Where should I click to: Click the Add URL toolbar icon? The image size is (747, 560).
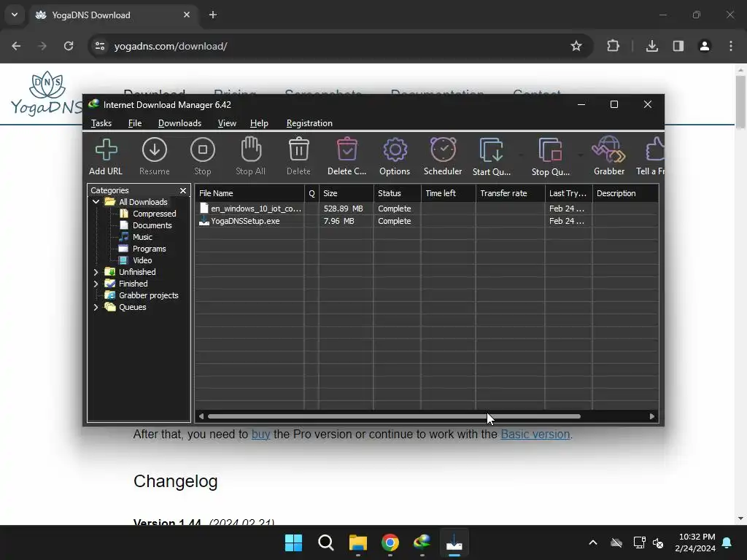pyautogui.click(x=106, y=156)
